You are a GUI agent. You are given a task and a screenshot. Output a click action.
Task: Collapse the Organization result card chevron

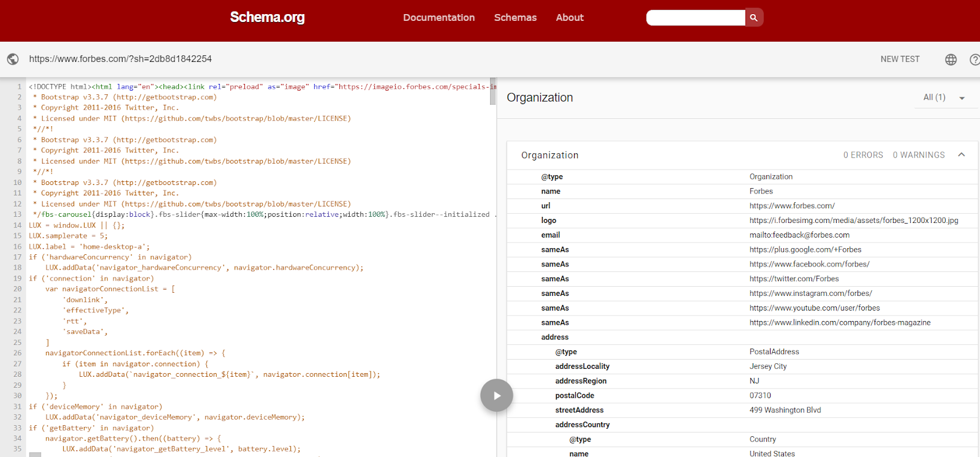(962, 155)
